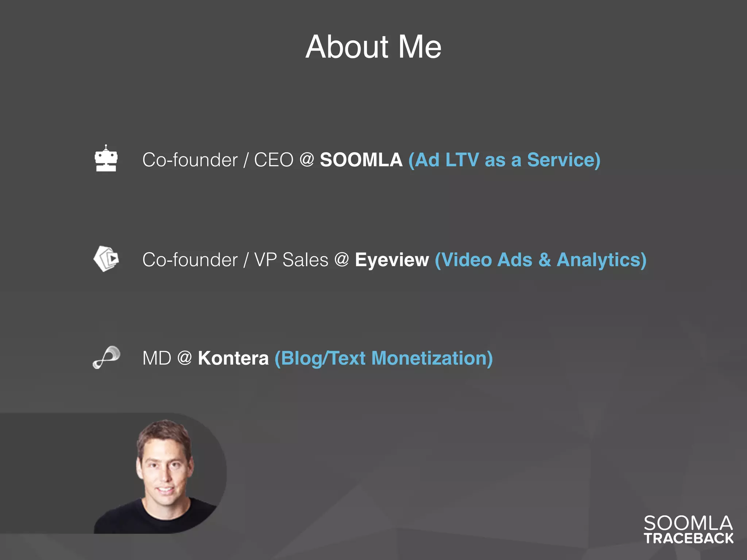This screenshot has width=747, height=560.
Task: Click the 'Co-founder / VP Sales @' text
Action: coord(245,260)
